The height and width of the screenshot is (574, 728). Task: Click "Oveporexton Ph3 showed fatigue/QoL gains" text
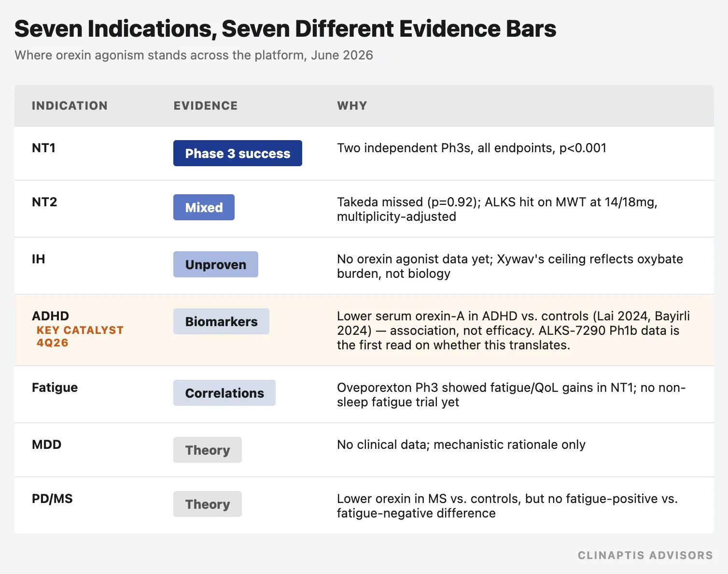coord(511,395)
